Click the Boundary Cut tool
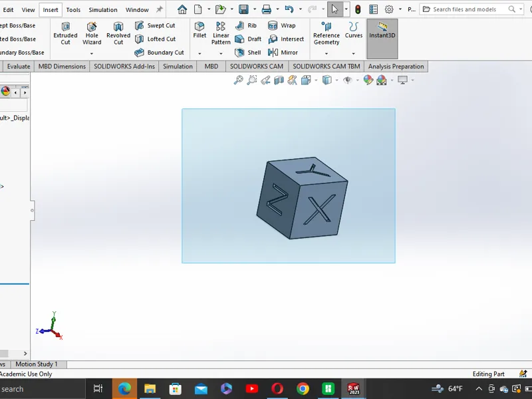532x399 pixels. point(159,53)
